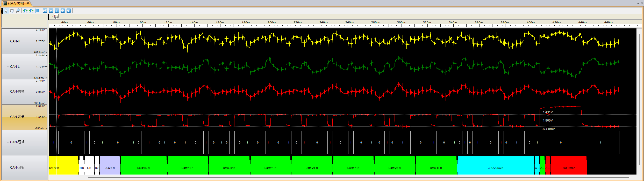Click the 200us mark on time ruler

272,22
